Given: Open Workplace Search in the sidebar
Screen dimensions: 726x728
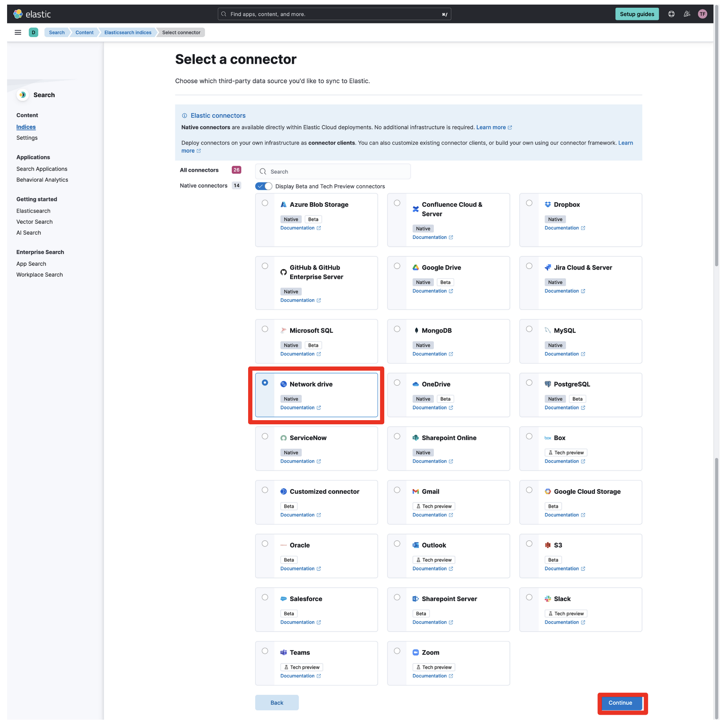Looking at the screenshot, I should pos(40,275).
